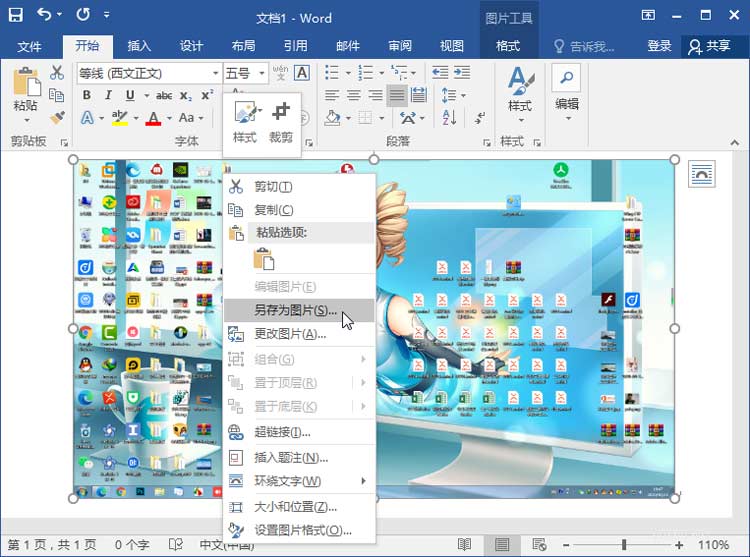Choose Cut from the context menu
This screenshot has width=750, height=557.
pos(299,186)
